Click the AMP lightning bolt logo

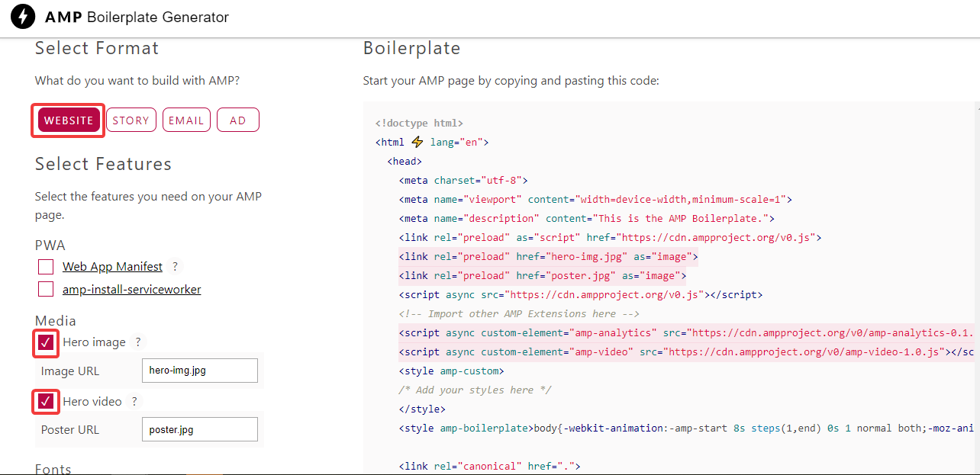coord(24,17)
